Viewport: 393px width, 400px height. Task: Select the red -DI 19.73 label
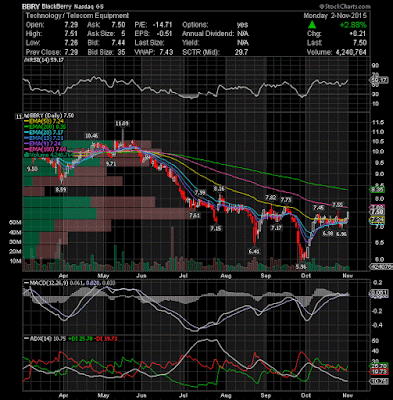(105, 339)
